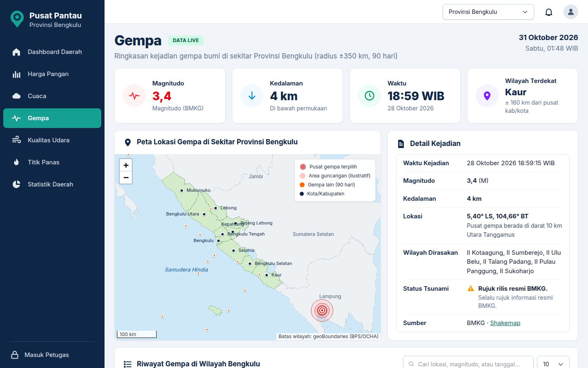Screen dimensions: 588x368
Task: Click the selected epicenter marker on map
Action: point(322,310)
